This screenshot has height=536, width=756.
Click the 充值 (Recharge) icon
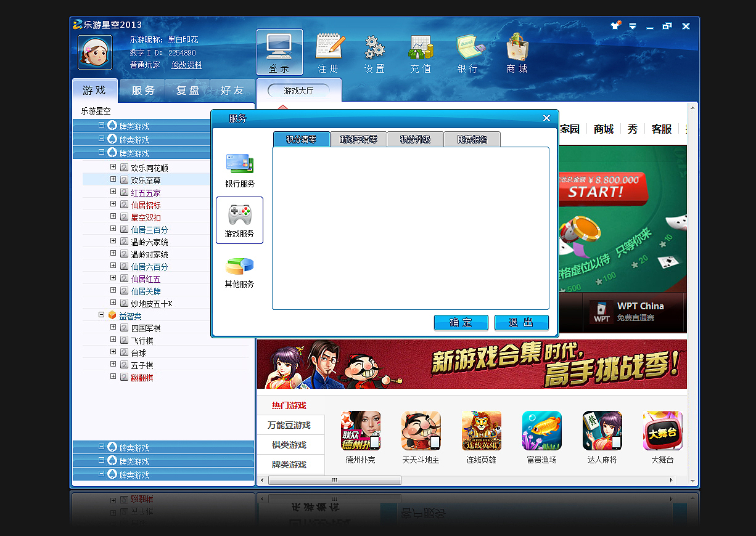point(420,52)
